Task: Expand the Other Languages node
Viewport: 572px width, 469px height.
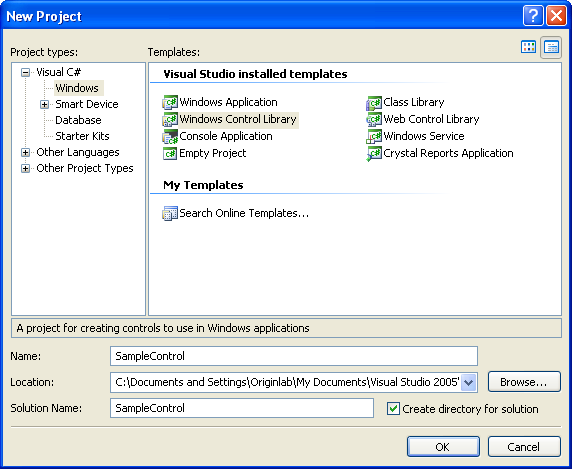Action: click(25, 152)
